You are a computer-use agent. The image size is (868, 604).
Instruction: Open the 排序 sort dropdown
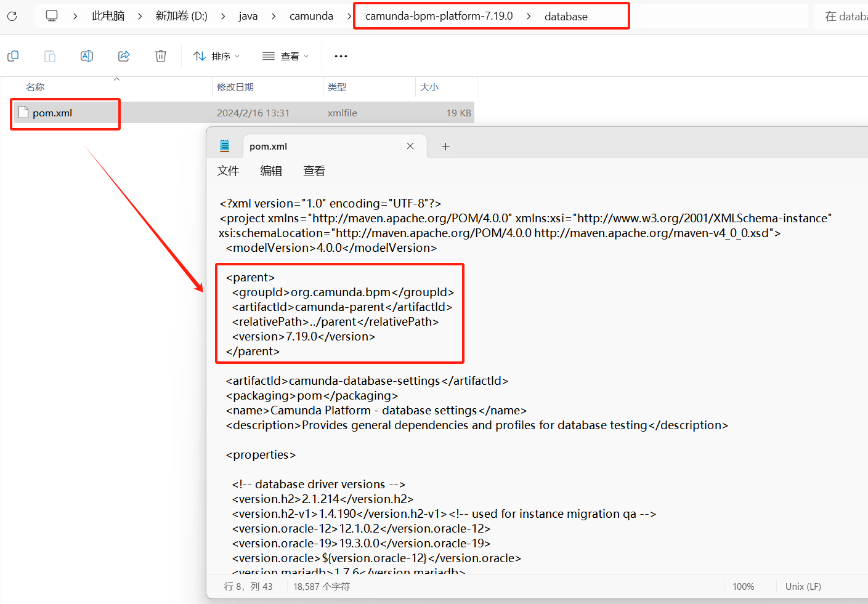pos(216,56)
